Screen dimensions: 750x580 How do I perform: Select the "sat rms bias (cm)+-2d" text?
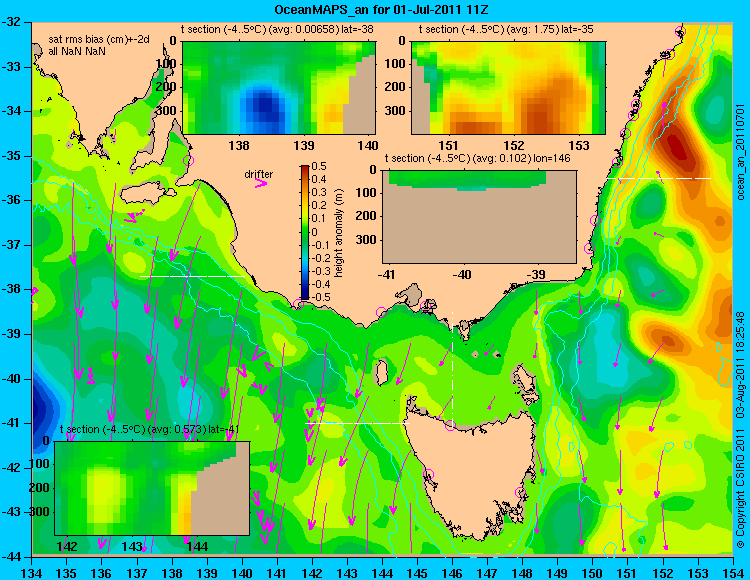click(99, 40)
